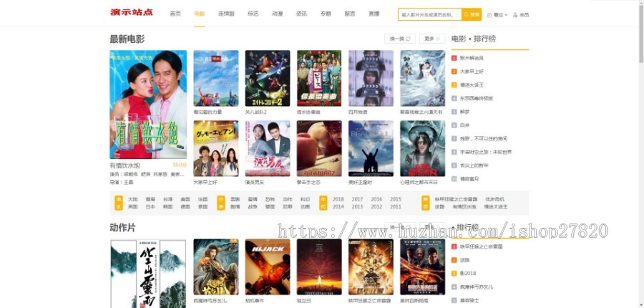Open the hooded-figure poster right of 美好正逢时
The height and width of the screenshot is (308, 644).
tap(423, 148)
